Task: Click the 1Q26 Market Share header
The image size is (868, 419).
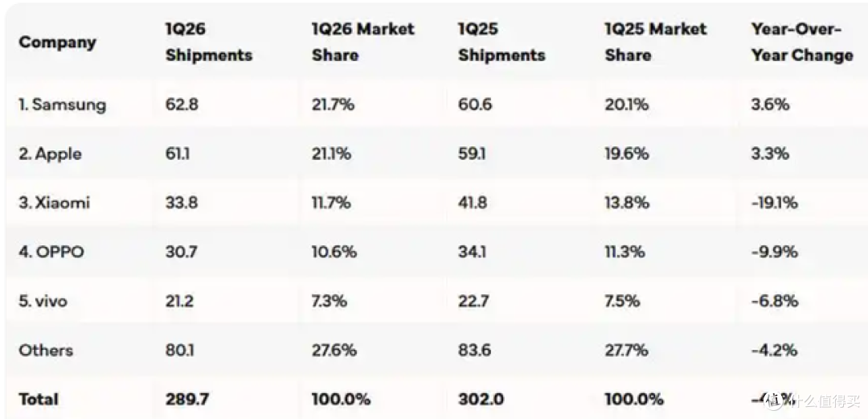Action: click(362, 42)
